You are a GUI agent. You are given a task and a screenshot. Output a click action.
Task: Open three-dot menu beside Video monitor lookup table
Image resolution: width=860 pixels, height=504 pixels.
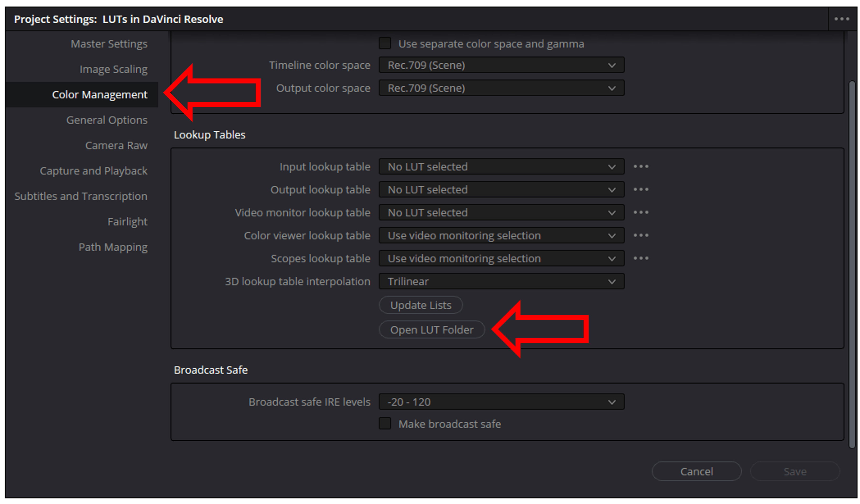point(641,213)
